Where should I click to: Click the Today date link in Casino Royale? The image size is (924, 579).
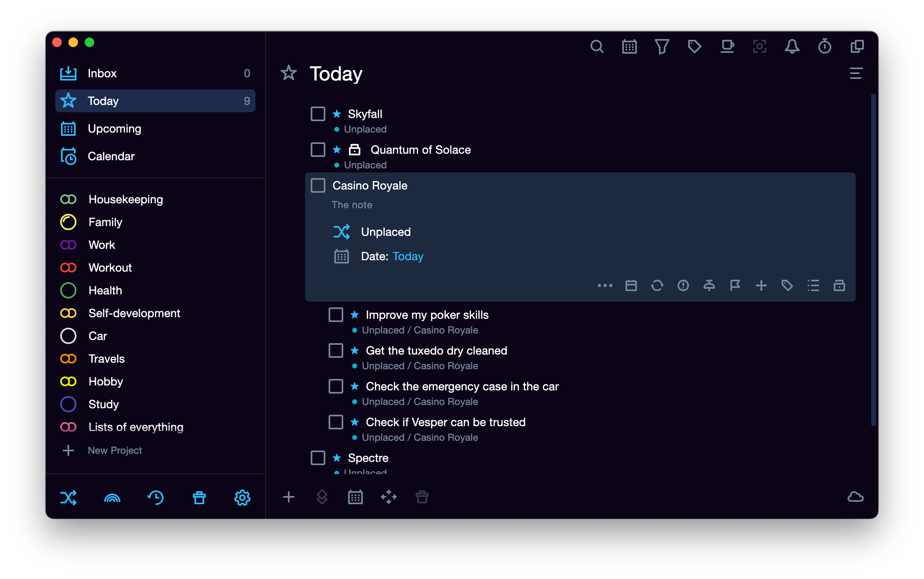[408, 256]
